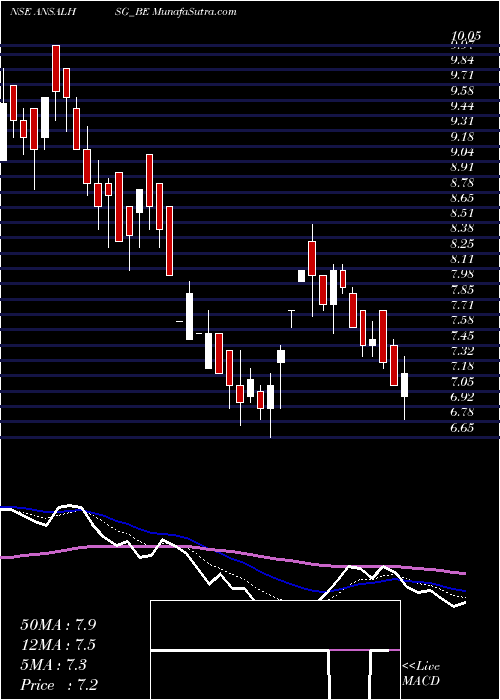Click the MunafaSutra.com label
This screenshot has height=700, width=500.
point(195,12)
